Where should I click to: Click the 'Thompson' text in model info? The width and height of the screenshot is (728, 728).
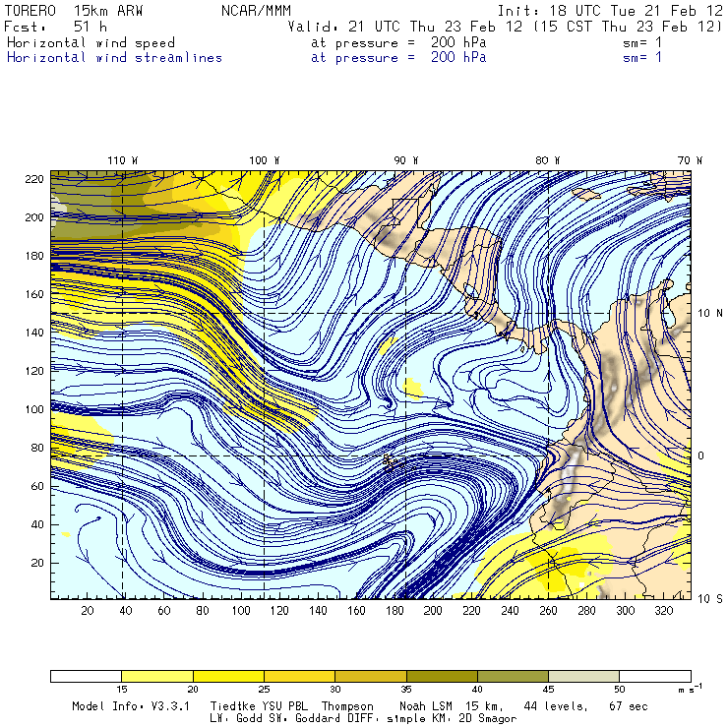point(347,706)
